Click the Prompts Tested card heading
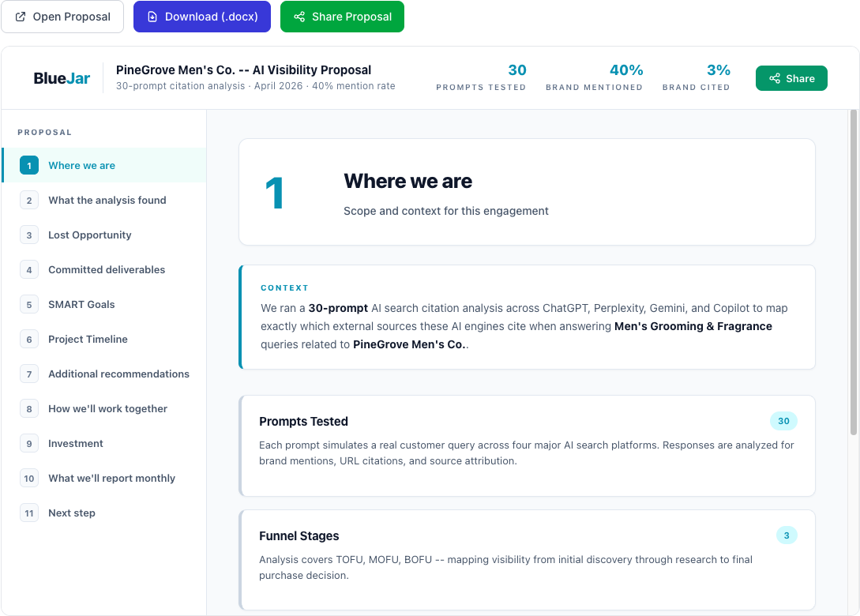Viewport: 860px width, 616px height. click(303, 421)
